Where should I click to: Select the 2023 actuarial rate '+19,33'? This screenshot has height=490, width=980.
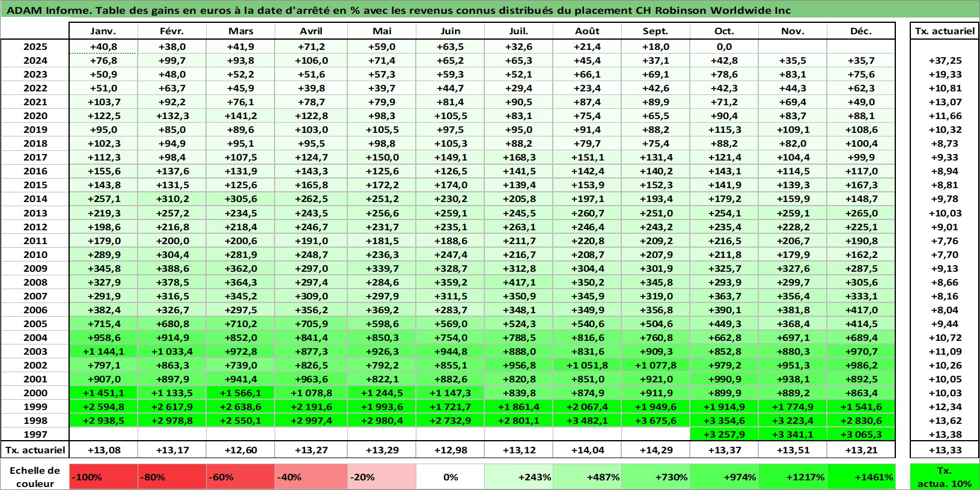(945, 74)
